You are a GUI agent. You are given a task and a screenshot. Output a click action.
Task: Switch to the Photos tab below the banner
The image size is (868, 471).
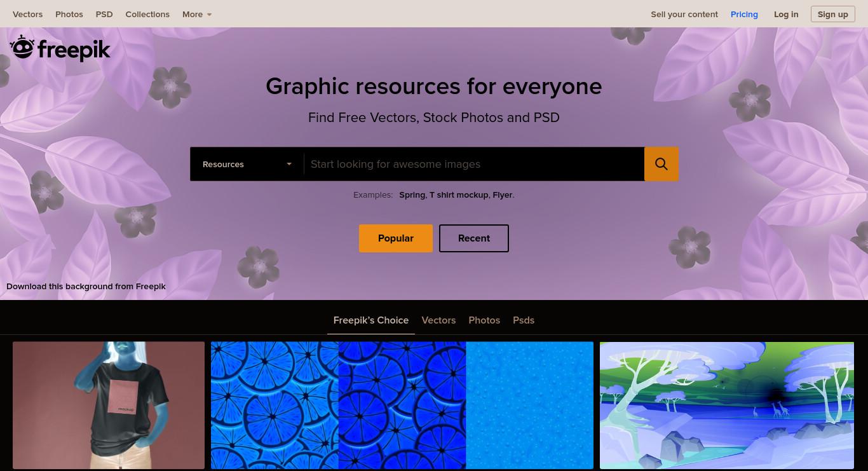[x=484, y=320]
